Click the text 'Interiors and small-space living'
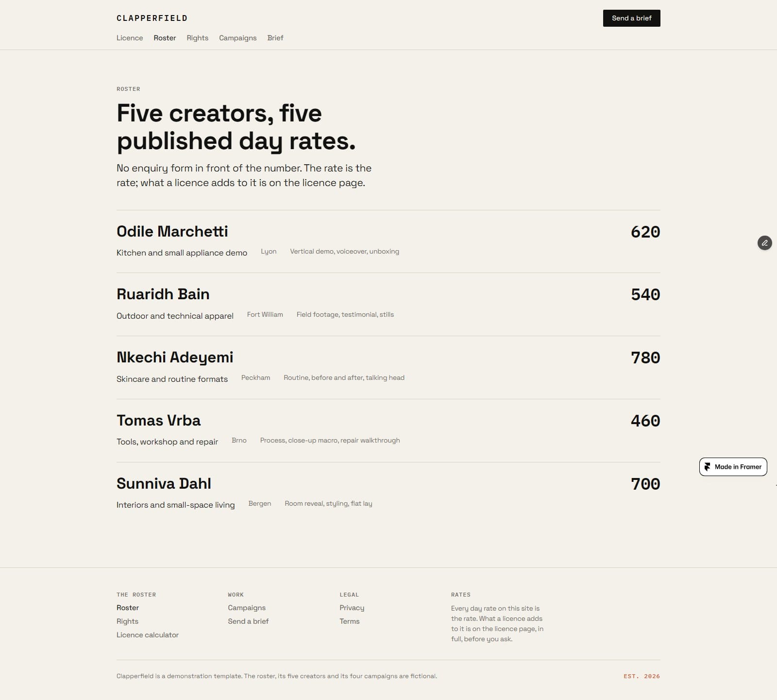The height and width of the screenshot is (700, 777). (x=176, y=505)
